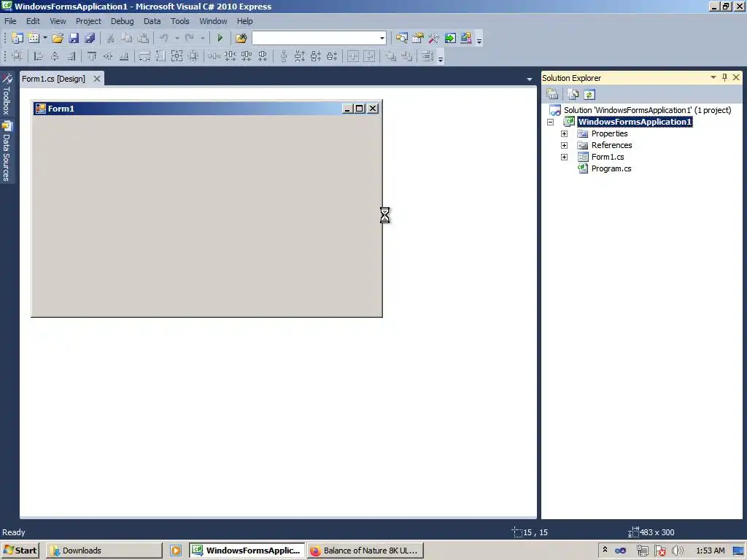Click inside the Find combo box field
The image size is (747, 560).
pos(315,38)
